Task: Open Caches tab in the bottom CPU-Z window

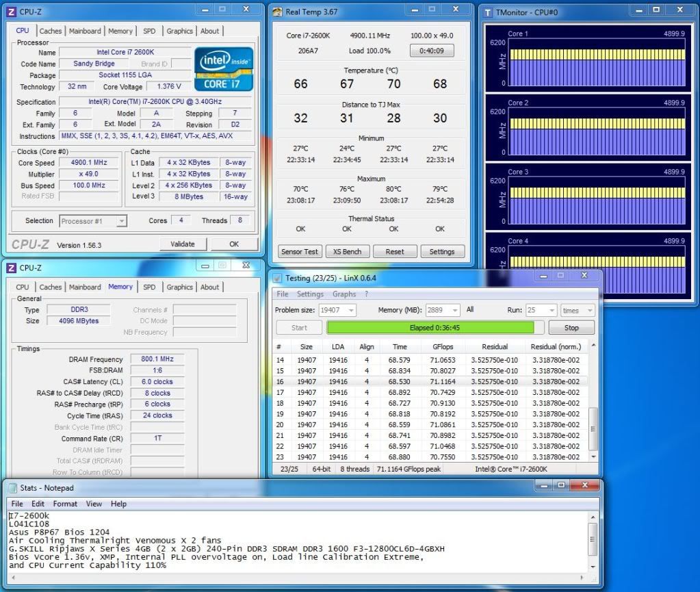Action: 51,287
